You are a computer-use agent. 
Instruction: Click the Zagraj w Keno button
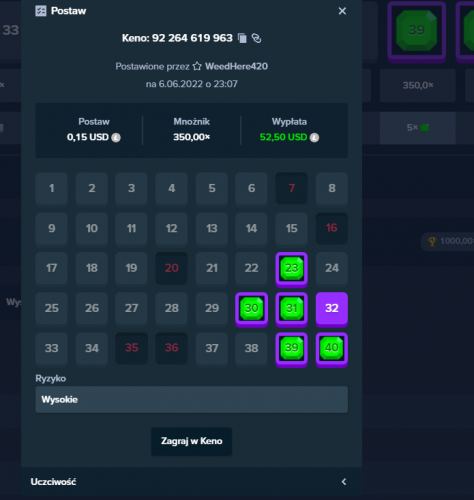(192, 441)
